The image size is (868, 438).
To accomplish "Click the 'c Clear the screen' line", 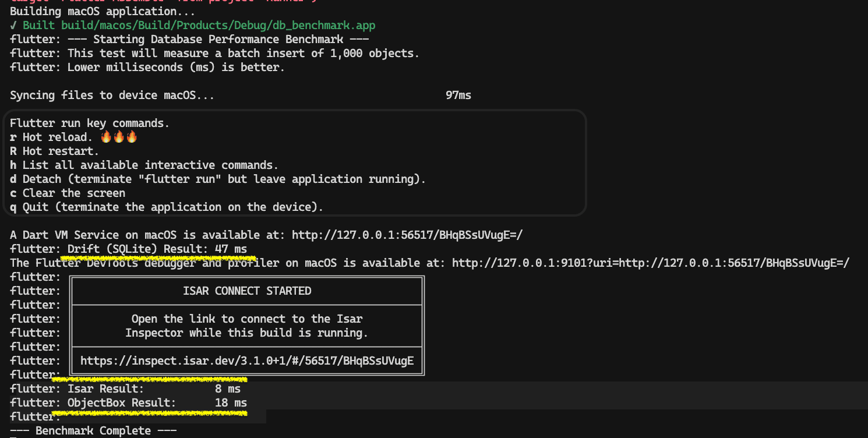I will coord(68,193).
